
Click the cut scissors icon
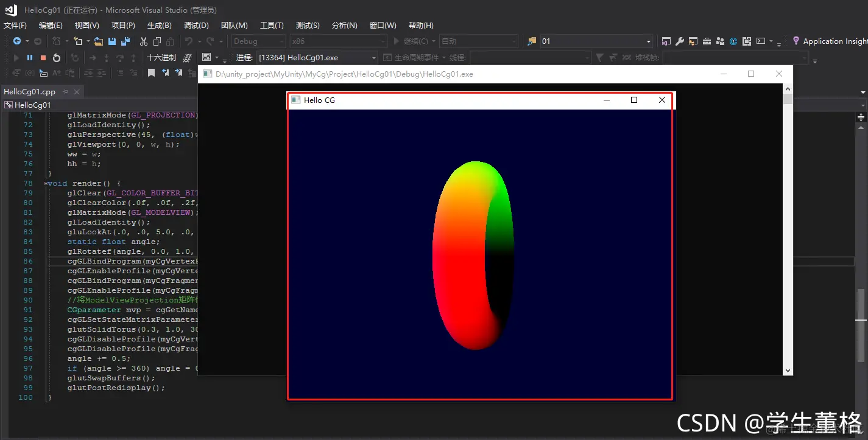144,41
